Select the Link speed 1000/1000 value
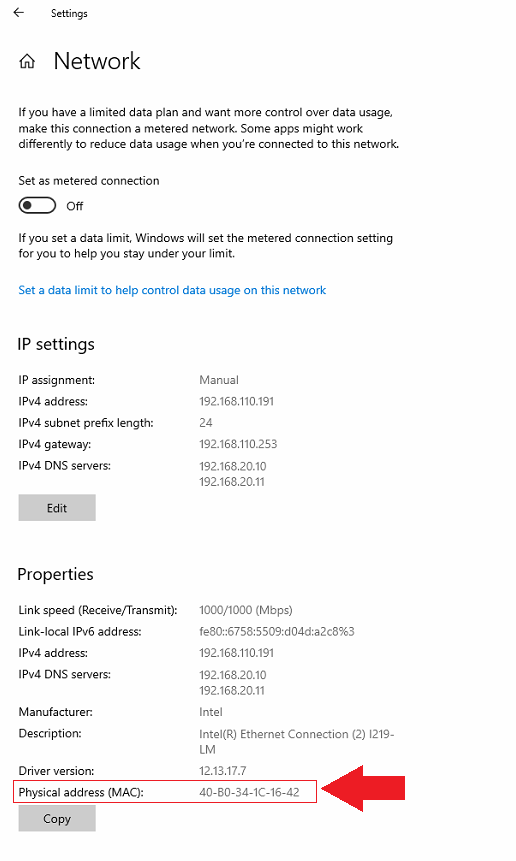The width and height of the screenshot is (516, 861). coord(246,610)
